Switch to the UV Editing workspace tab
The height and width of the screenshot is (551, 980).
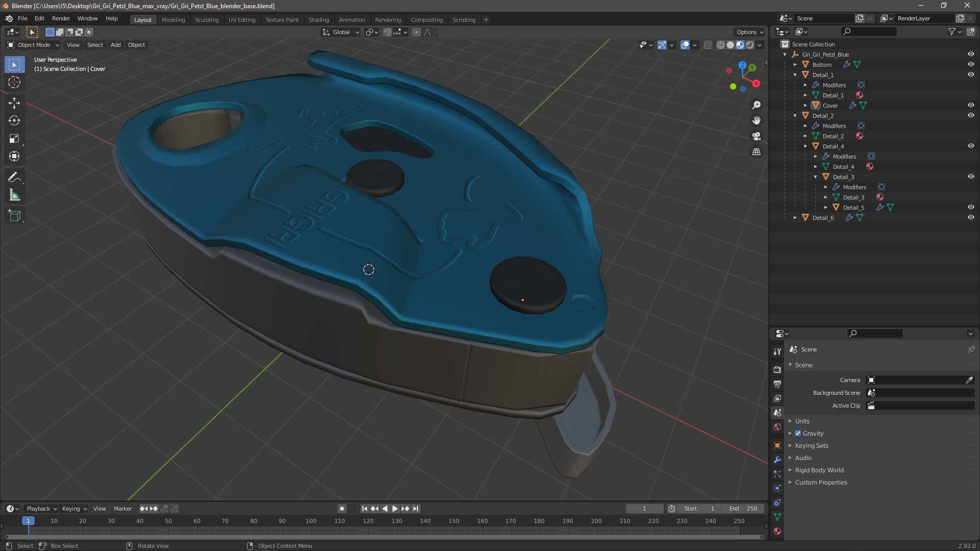pos(242,20)
